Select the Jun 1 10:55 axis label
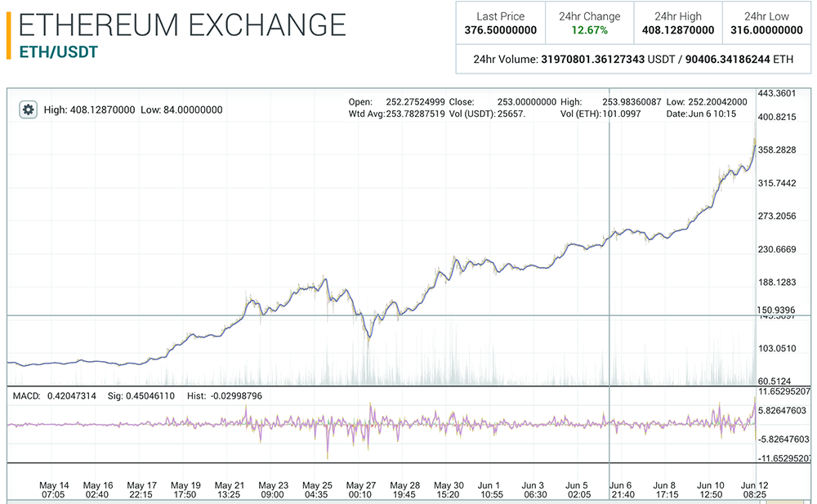 (x=491, y=489)
